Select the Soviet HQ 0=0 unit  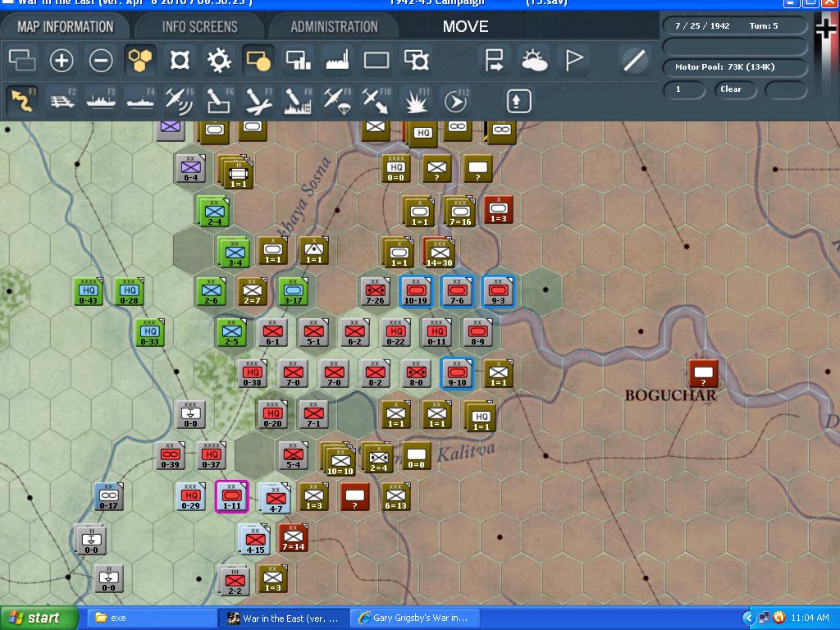click(x=396, y=168)
